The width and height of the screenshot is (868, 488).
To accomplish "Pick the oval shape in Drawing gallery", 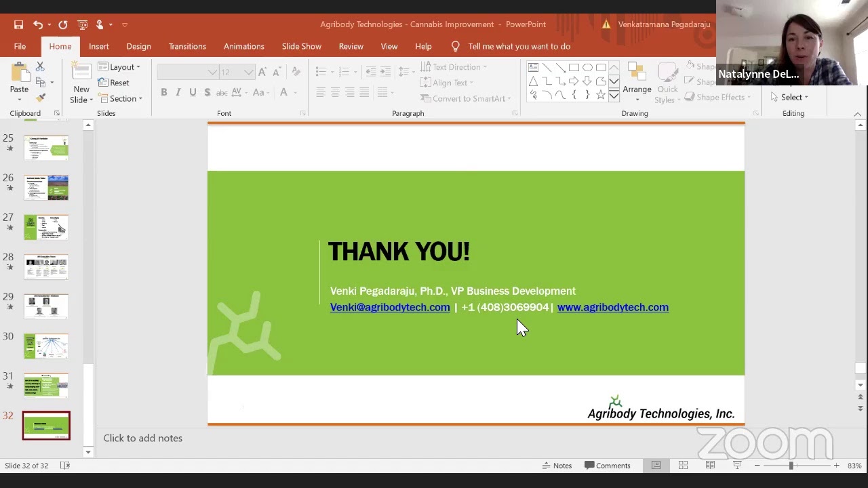I will pyautogui.click(x=587, y=67).
